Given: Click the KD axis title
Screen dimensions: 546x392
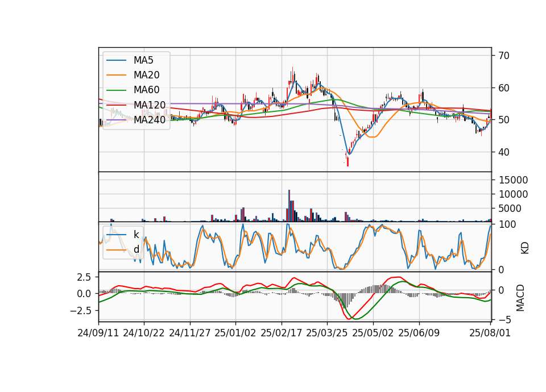Looking at the screenshot, I should [x=525, y=248].
